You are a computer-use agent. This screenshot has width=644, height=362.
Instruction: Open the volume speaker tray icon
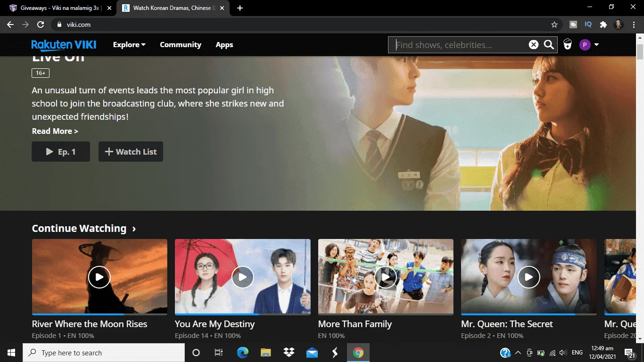pos(562,353)
